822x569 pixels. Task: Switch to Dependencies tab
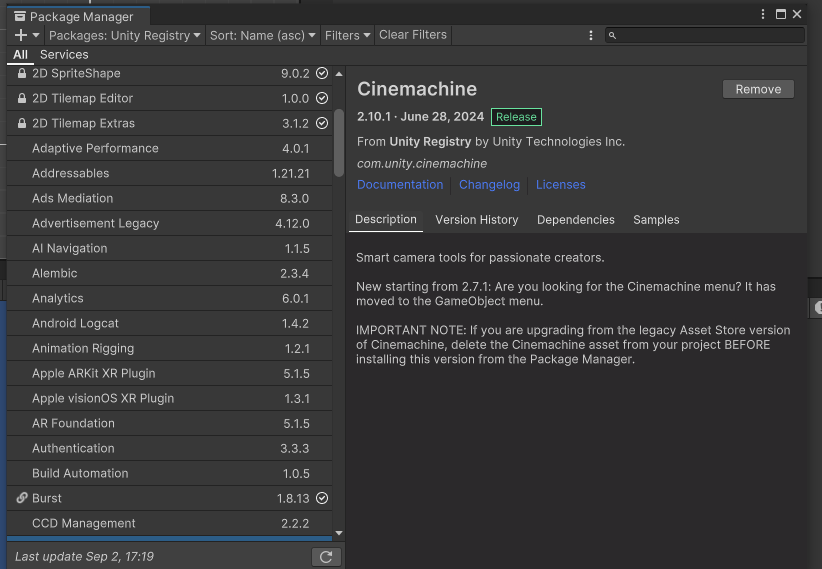tap(576, 220)
